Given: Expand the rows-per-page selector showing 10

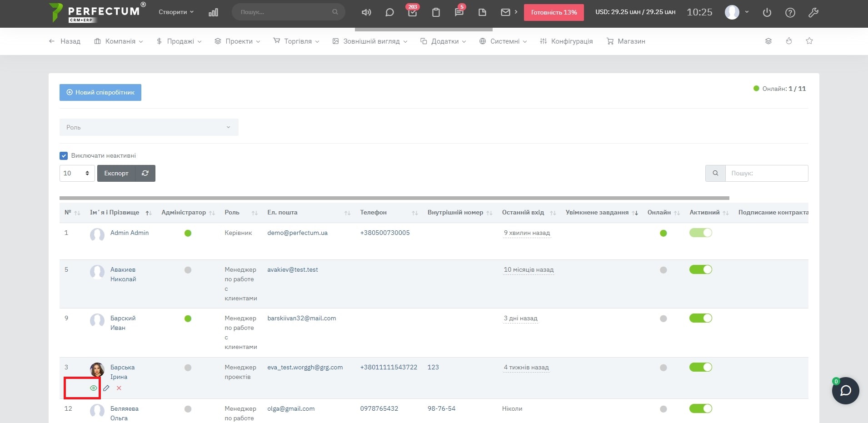Looking at the screenshot, I should pos(77,173).
